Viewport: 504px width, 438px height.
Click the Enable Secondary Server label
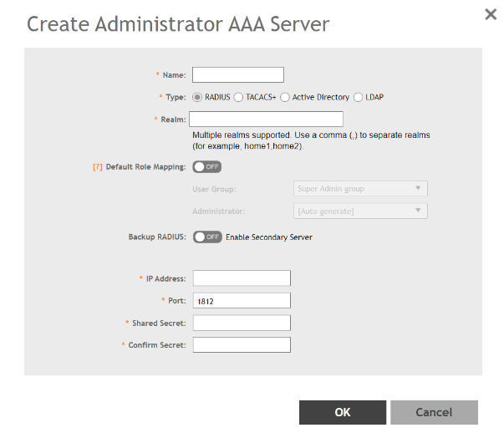(269, 237)
